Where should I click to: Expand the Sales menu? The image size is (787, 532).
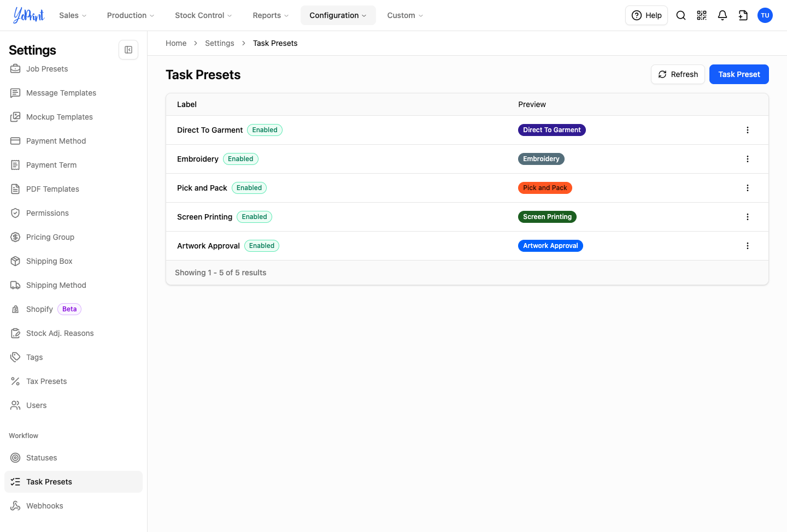(73, 15)
